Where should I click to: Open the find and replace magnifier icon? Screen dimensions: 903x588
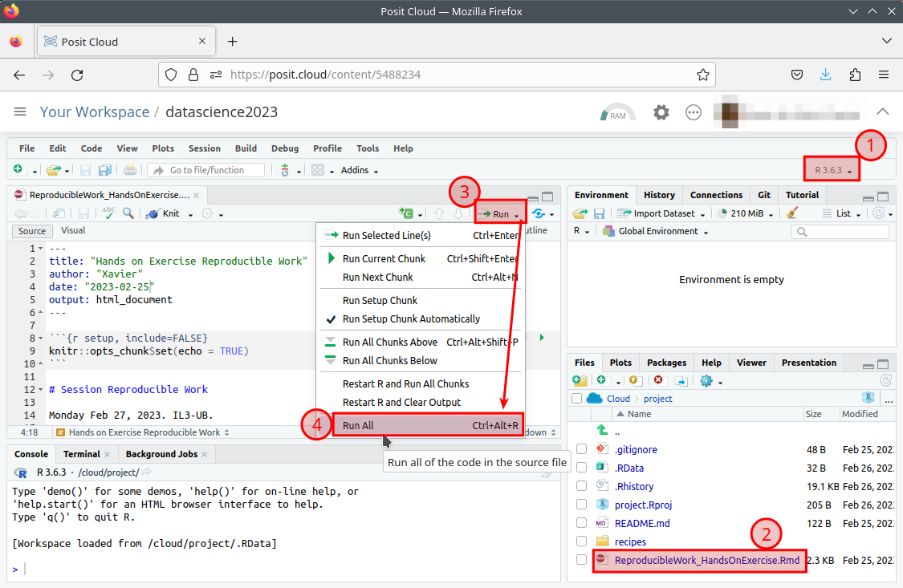128,213
